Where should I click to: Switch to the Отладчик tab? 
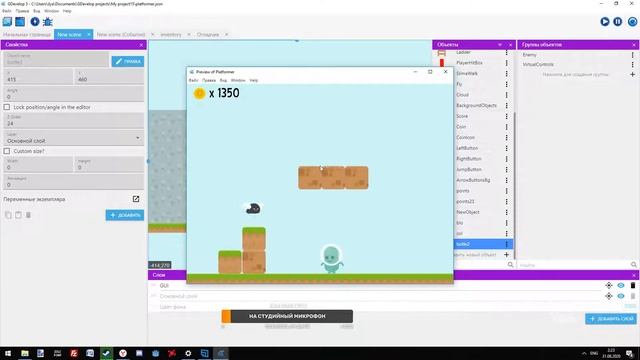208,35
